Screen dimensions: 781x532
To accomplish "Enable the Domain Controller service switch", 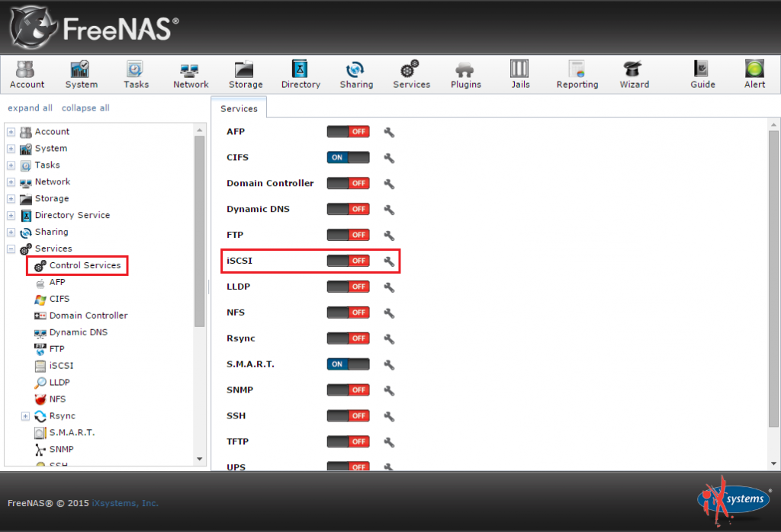I will click(348, 183).
